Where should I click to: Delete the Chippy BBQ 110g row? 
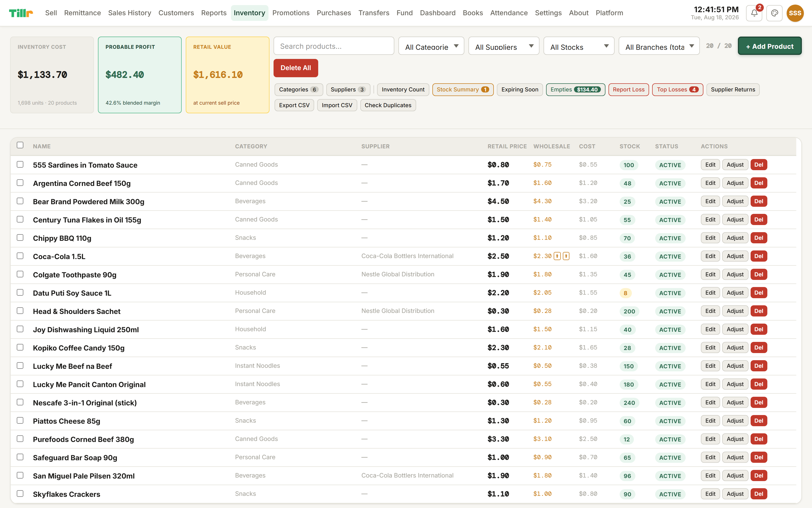click(759, 238)
